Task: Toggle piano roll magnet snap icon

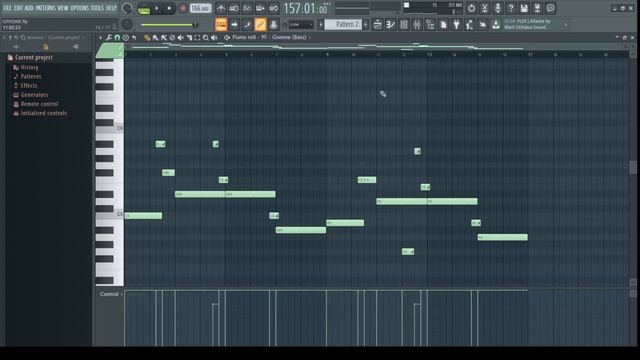Action: pos(117,38)
